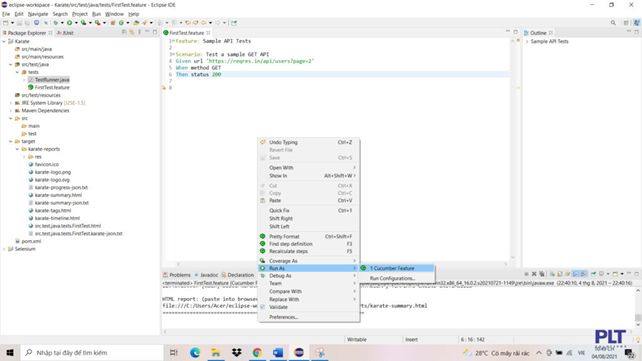Open the Windows Start menu

click(10, 352)
